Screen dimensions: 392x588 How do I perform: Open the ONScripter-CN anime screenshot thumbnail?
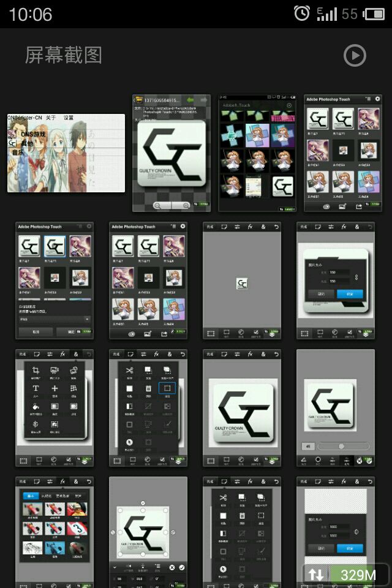coord(66,153)
